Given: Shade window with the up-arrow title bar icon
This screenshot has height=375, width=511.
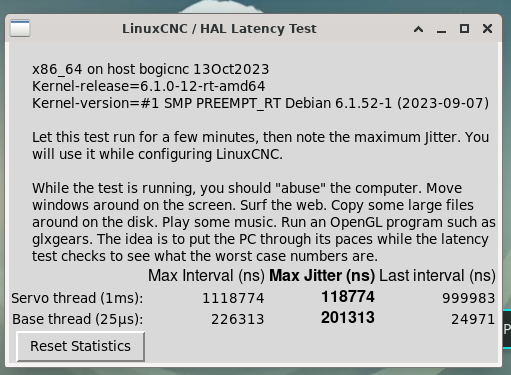Looking at the screenshot, I should (x=419, y=29).
